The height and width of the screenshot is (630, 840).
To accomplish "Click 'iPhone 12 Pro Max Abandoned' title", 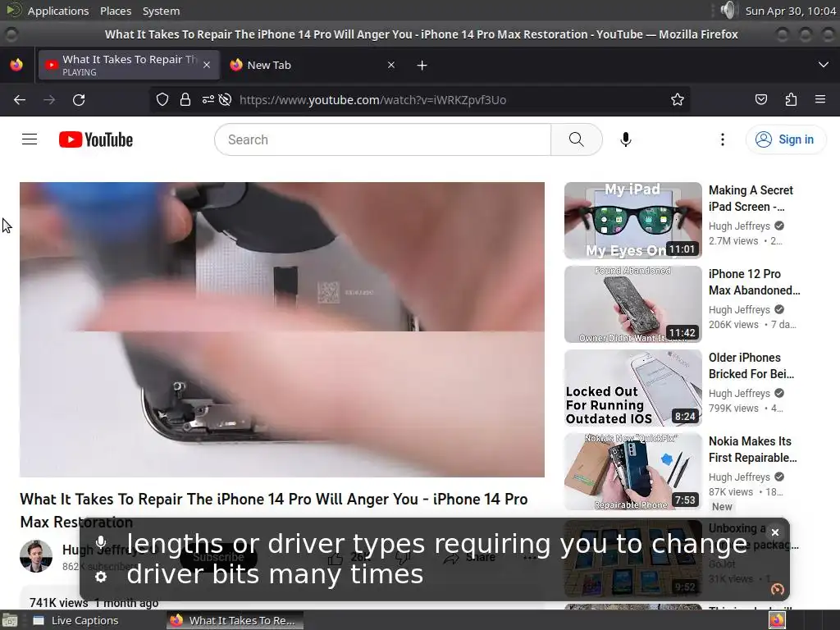I will [755, 282].
